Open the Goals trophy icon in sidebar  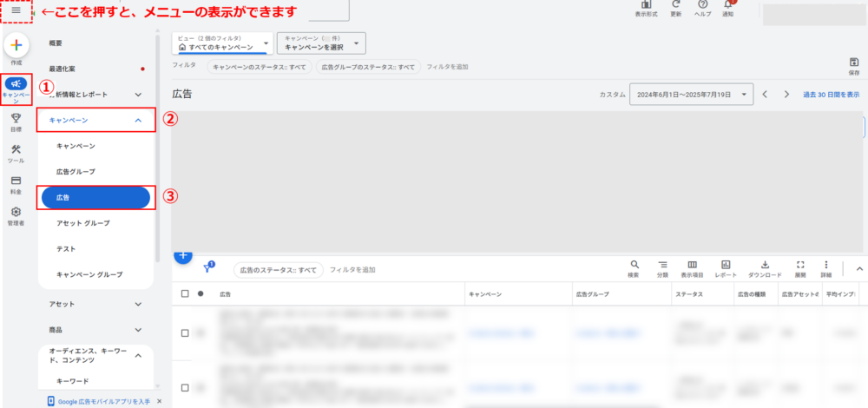point(16,119)
